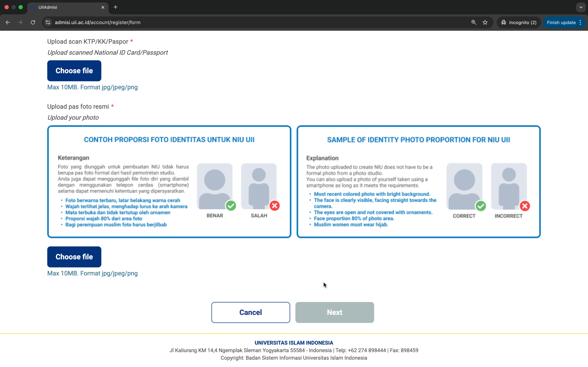The height and width of the screenshot is (367, 588).
Task: Choose file for KTP/KK/Paspor scan
Action: pos(74,71)
